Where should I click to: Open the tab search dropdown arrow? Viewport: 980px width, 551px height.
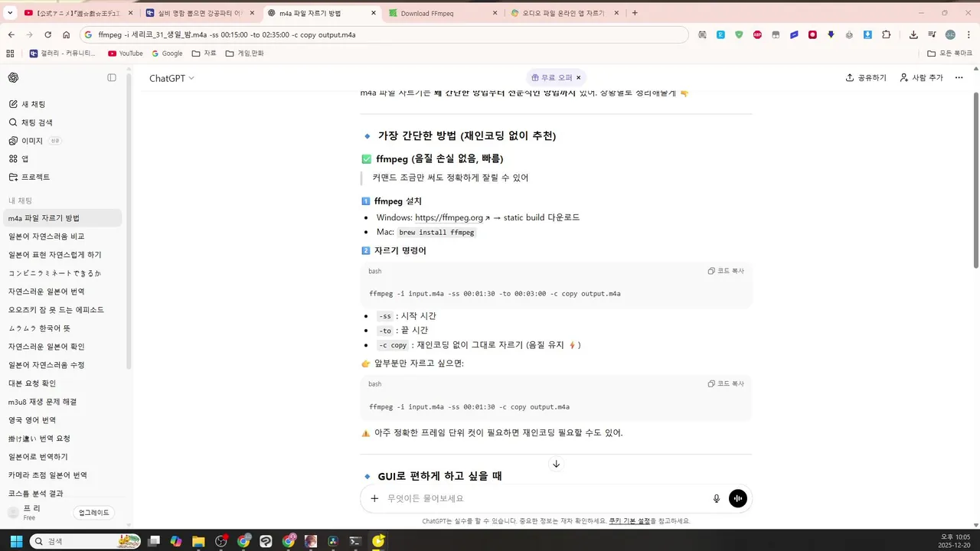click(10, 13)
